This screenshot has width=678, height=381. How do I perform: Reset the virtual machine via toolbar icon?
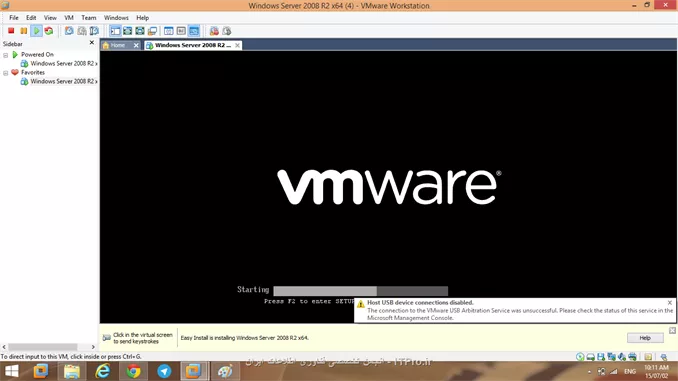[x=49, y=31]
